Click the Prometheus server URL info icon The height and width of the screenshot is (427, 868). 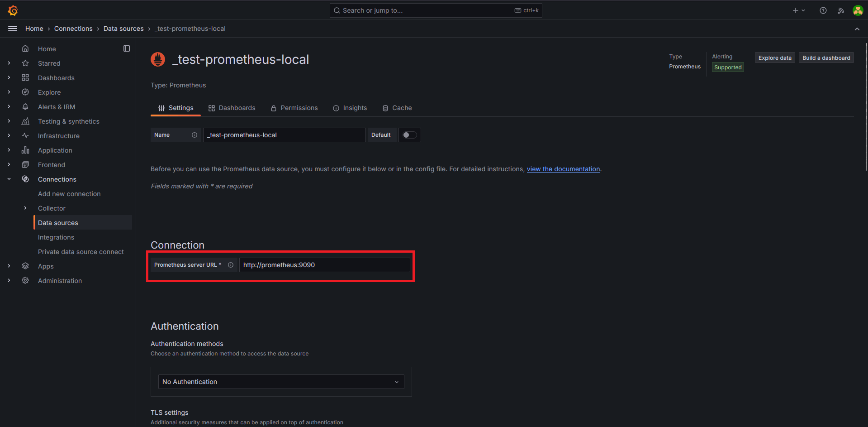coord(231,265)
